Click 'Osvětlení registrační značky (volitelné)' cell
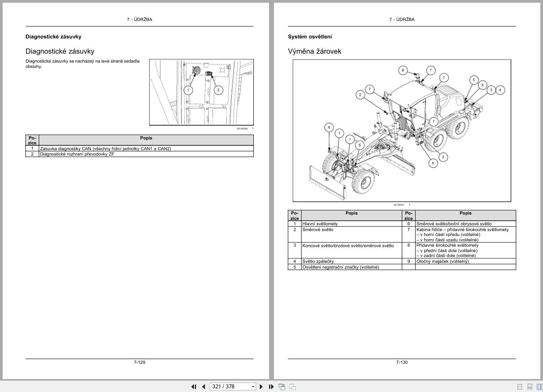 [352, 267]
